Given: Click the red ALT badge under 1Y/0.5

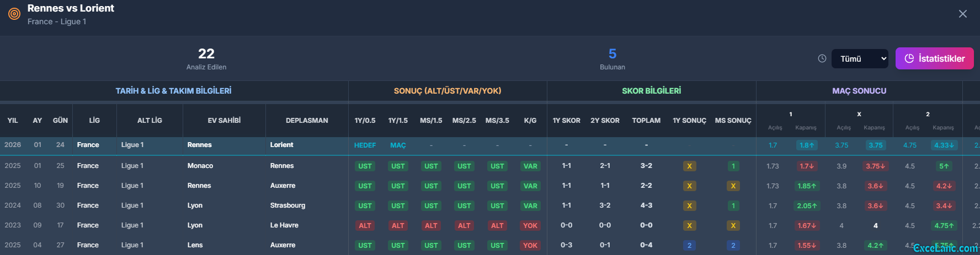Looking at the screenshot, I should tap(365, 226).
